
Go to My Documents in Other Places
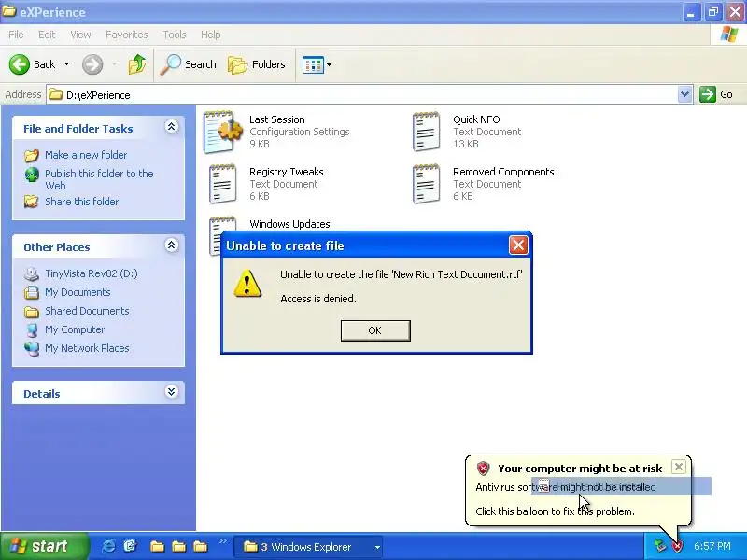click(78, 292)
